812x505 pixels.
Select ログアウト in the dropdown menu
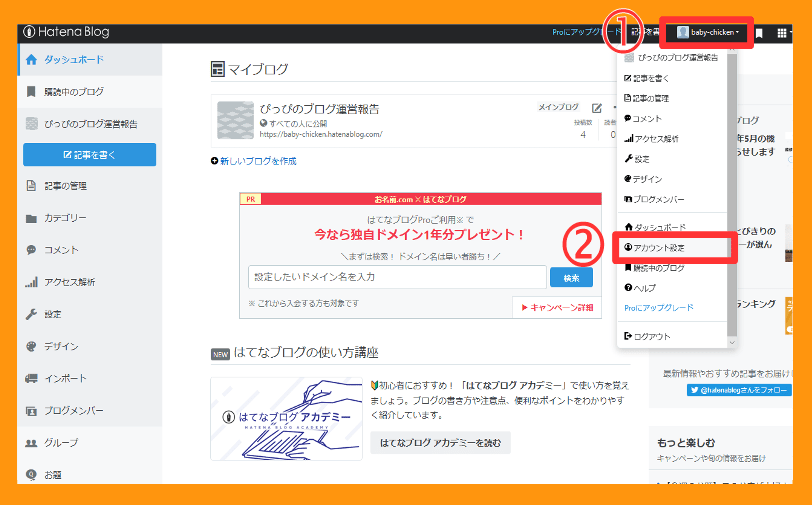pyautogui.click(x=672, y=336)
